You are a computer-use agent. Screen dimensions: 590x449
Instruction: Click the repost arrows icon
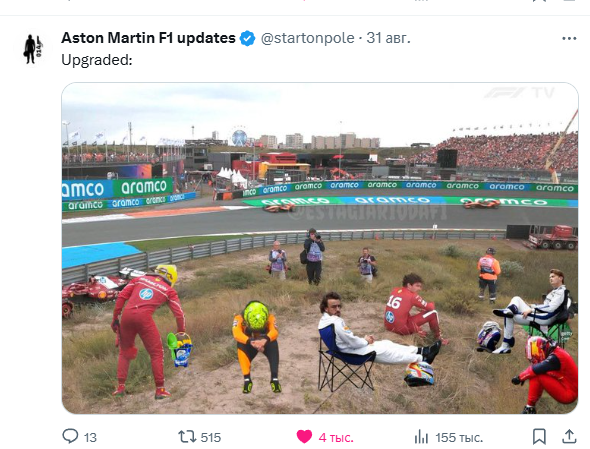187,437
